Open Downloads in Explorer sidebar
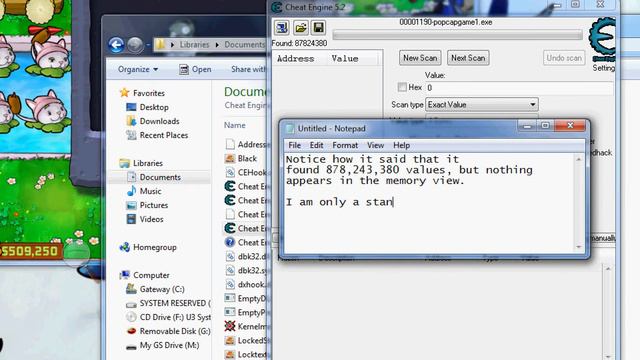The height and width of the screenshot is (360, 640). 159,121
